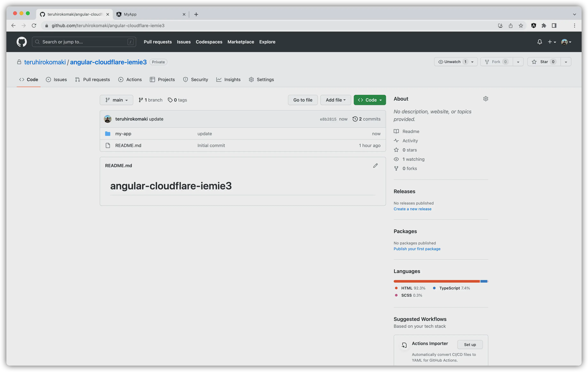588x372 pixels.
Task: Click the Code tab icon
Action: coord(22,79)
